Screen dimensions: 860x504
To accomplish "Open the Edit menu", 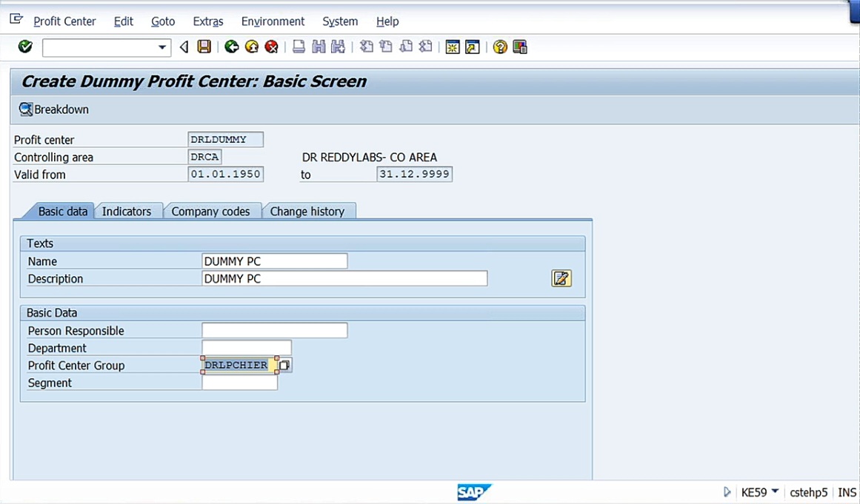I will pyautogui.click(x=124, y=21).
